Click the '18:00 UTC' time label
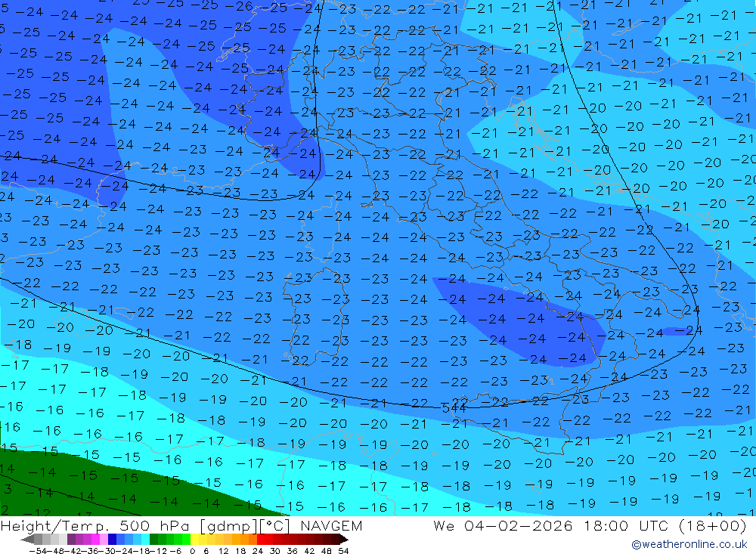Viewport: 756px width, 554px height. coord(627,525)
